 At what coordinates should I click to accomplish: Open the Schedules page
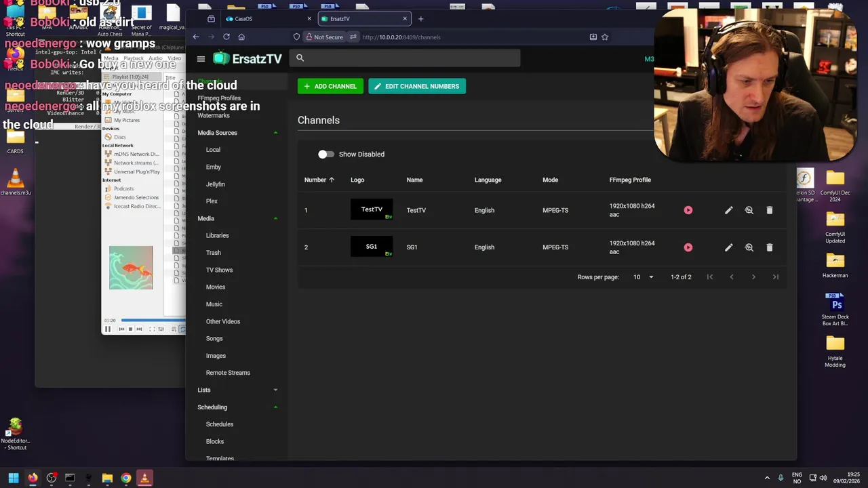tap(220, 424)
